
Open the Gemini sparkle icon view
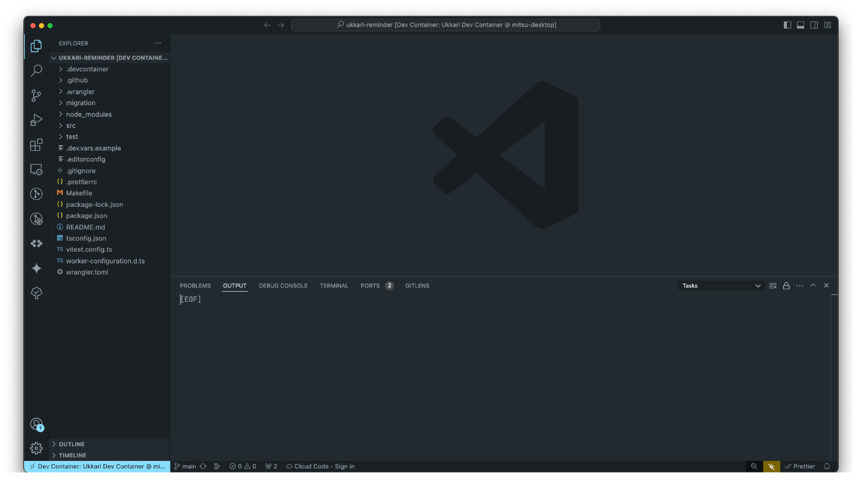[36, 268]
